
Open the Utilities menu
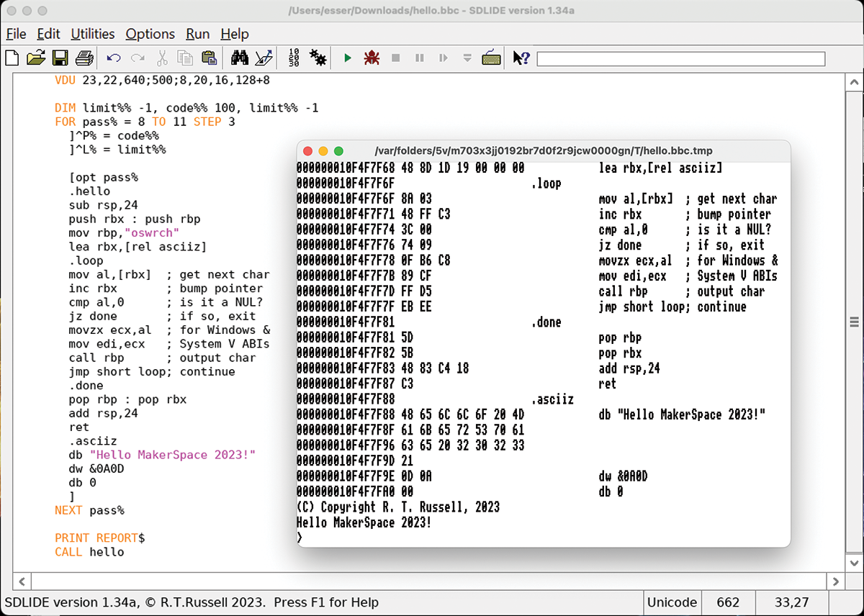pos(92,34)
